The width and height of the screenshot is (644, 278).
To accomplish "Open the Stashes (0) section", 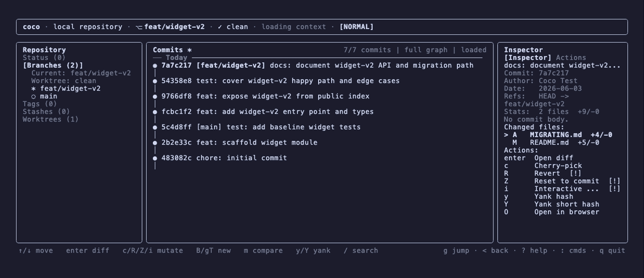I will pos(46,112).
